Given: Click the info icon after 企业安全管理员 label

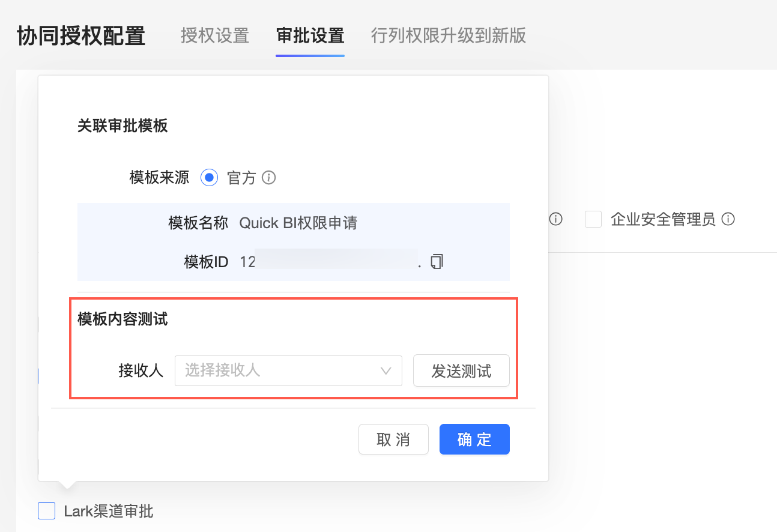Looking at the screenshot, I should click(728, 219).
